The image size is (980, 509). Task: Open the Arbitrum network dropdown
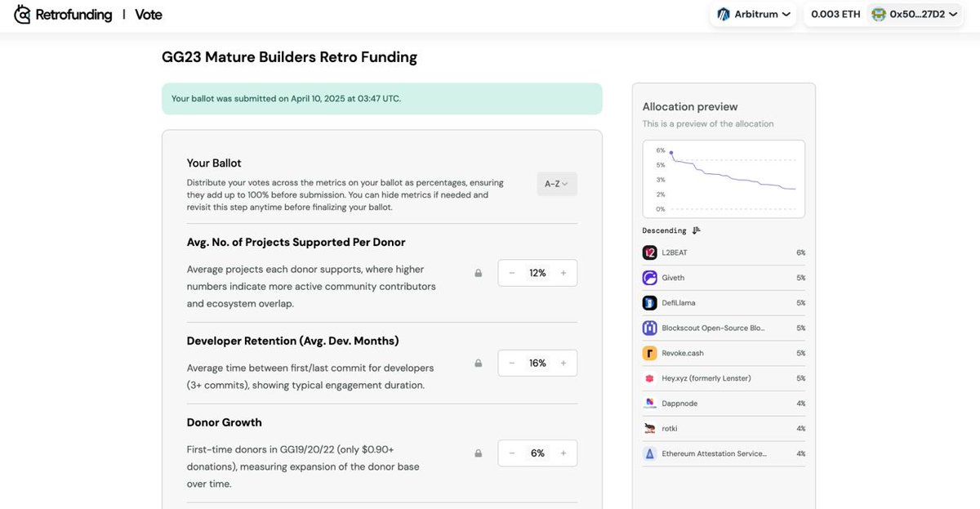click(753, 14)
